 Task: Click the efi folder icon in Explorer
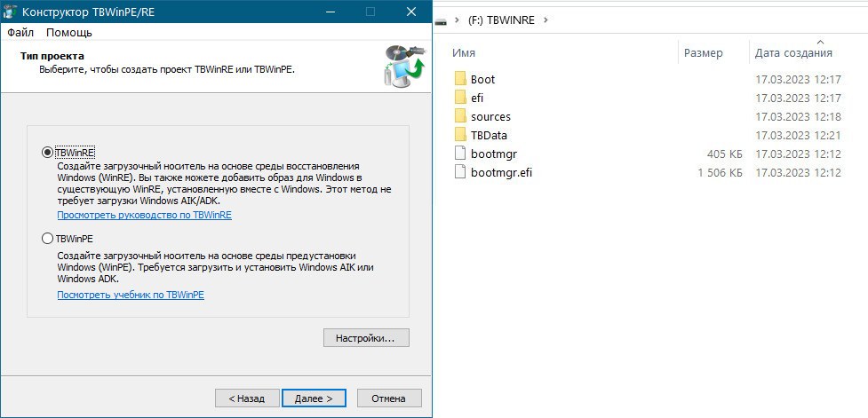(460, 98)
